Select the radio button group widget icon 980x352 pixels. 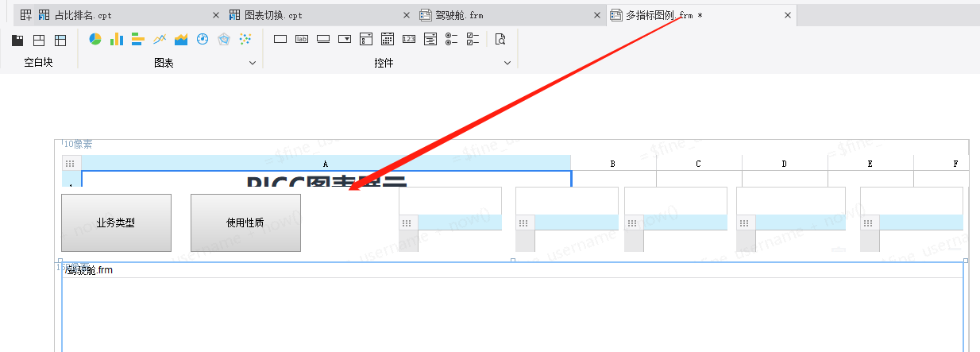pyautogui.click(x=451, y=39)
